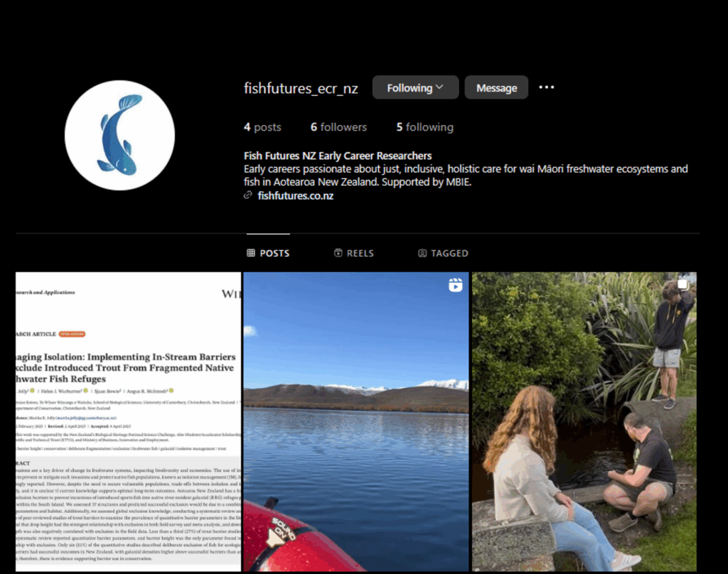Click the tagged person icon beside TAGGED
The width and height of the screenshot is (728, 574).
click(x=422, y=253)
